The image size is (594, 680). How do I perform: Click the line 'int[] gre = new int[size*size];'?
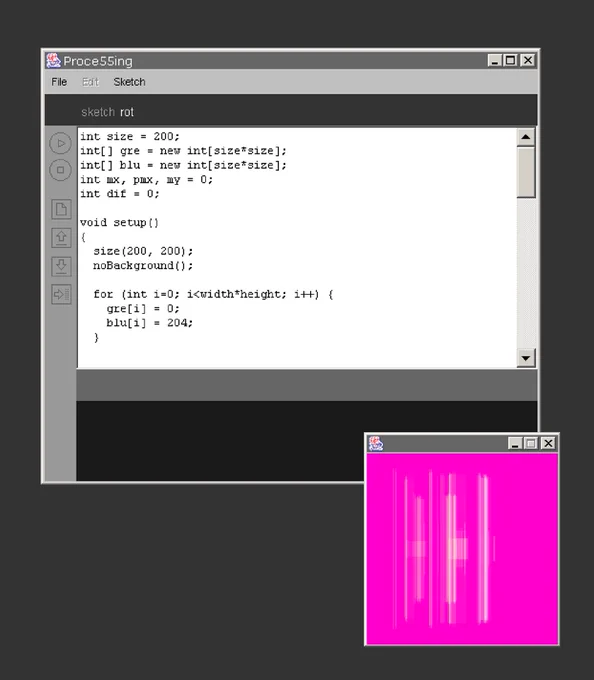point(183,151)
